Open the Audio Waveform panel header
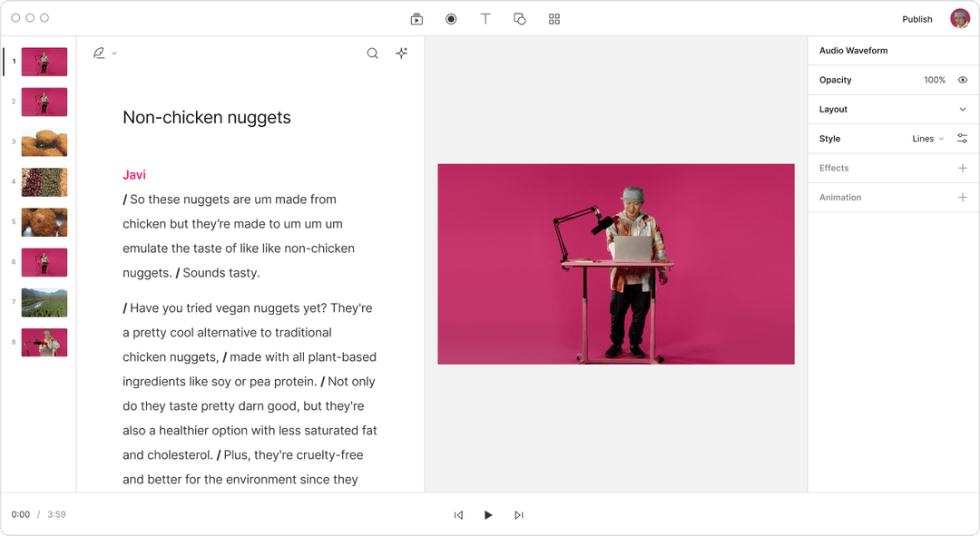The image size is (980, 536). [x=853, y=51]
